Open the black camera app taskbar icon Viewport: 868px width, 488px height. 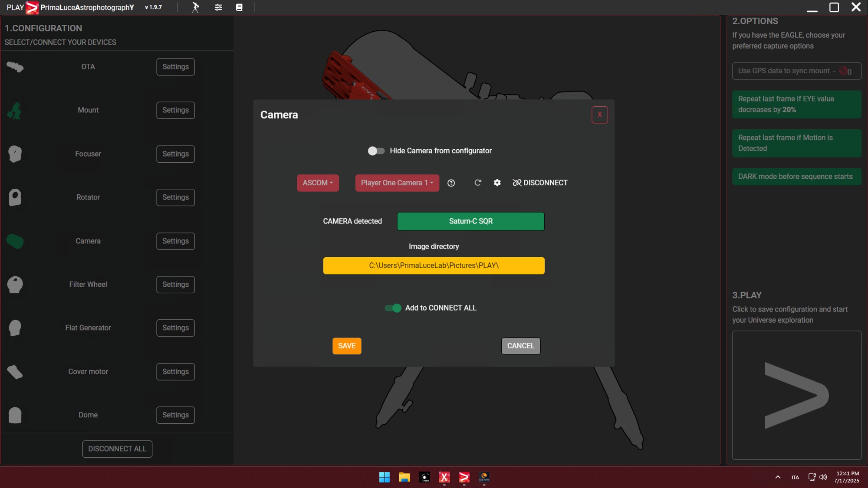point(424,477)
